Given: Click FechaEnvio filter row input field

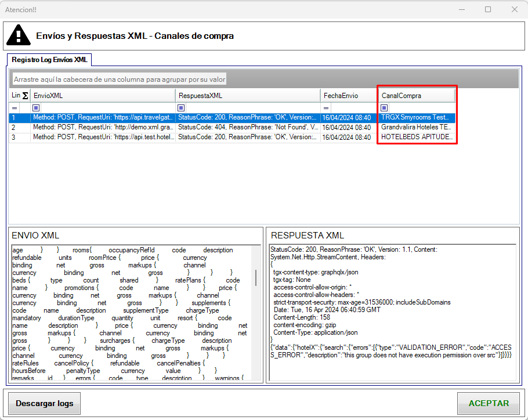Looking at the screenshot, I should pyautogui.click(x=355, y=108).
